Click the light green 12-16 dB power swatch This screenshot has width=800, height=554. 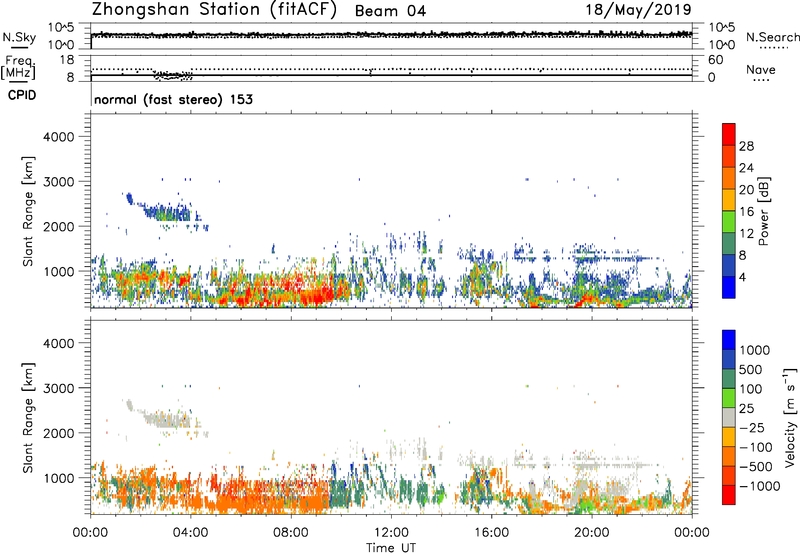point(729,221)
